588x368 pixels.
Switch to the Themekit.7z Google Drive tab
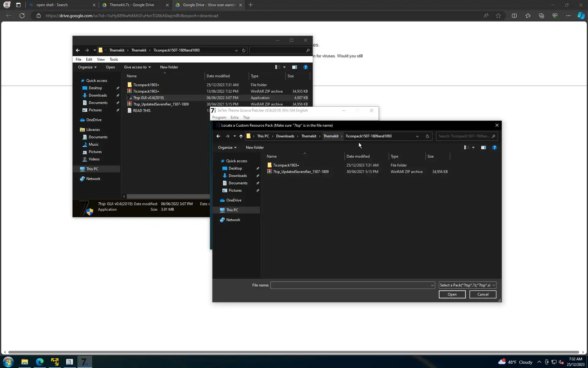coord(132,5)
